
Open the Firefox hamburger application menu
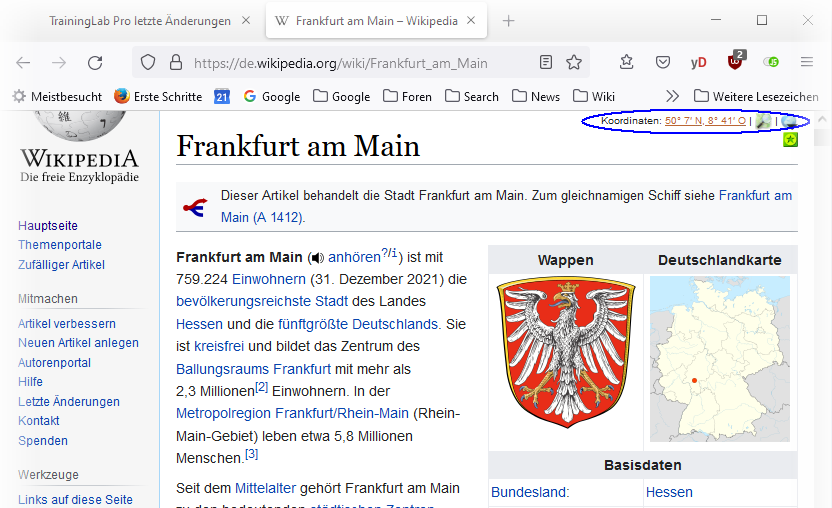tap(807, 62)
